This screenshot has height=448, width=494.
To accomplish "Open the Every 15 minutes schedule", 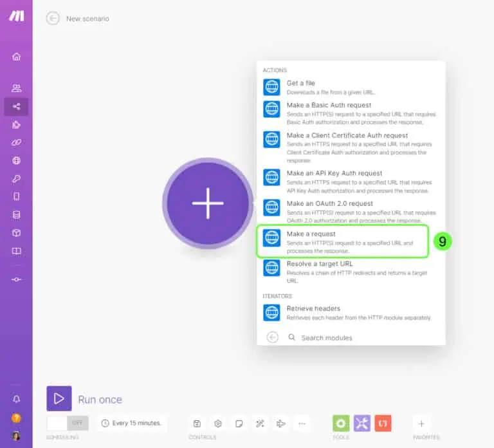I will coord(131,423).
